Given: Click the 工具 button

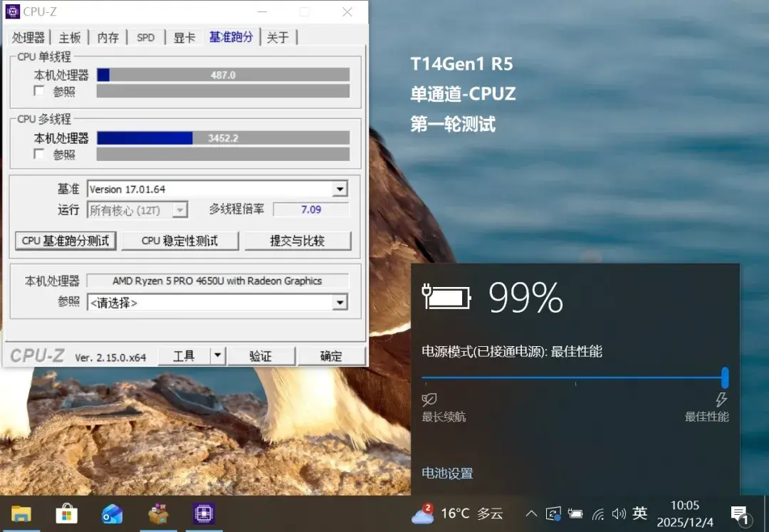Looking at the screenshot, I should point(184,355).
